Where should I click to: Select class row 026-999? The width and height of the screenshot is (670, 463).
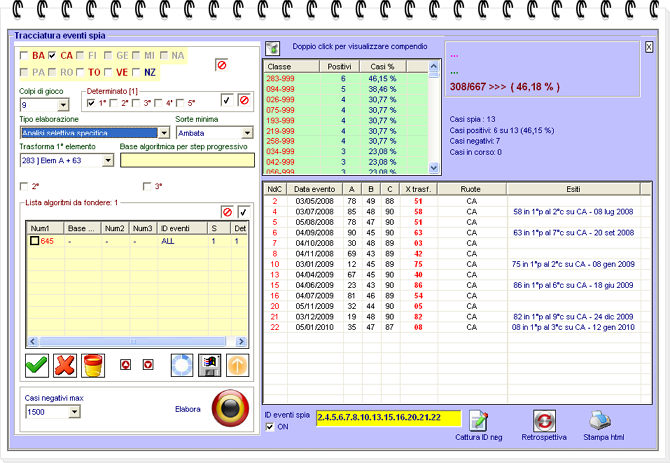click(x=345, y=100)
